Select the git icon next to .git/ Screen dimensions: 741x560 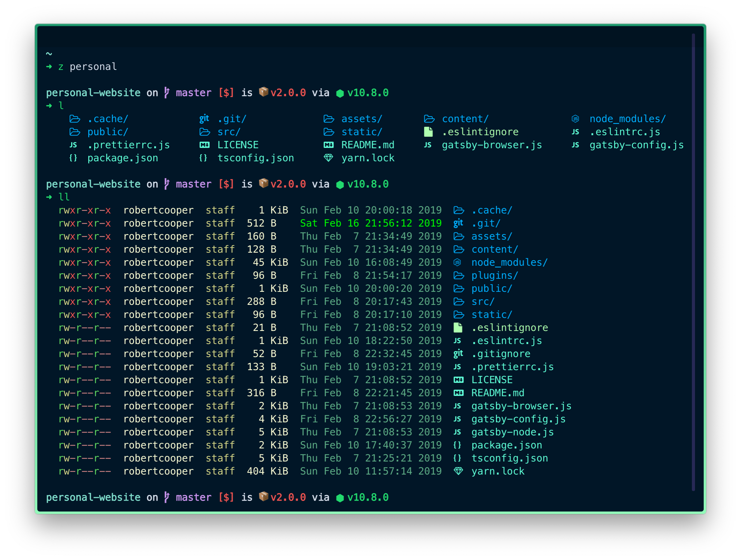click(x=204, y=119)
